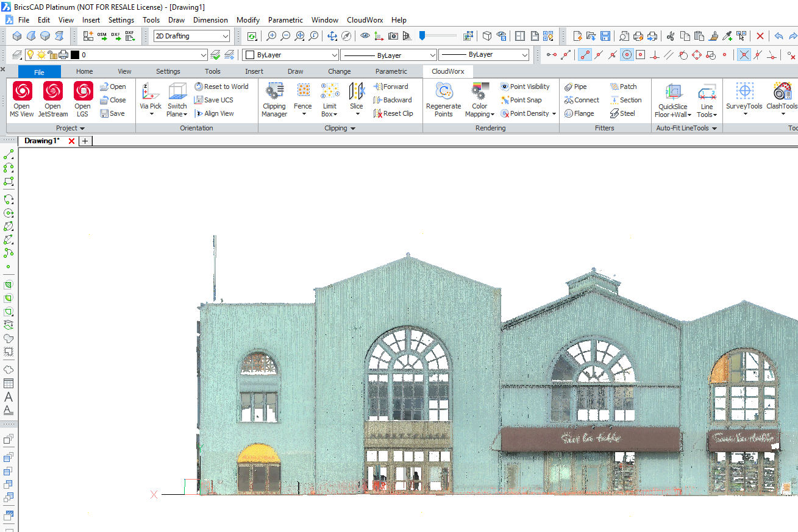Click the Align View button

coord(214,113)
